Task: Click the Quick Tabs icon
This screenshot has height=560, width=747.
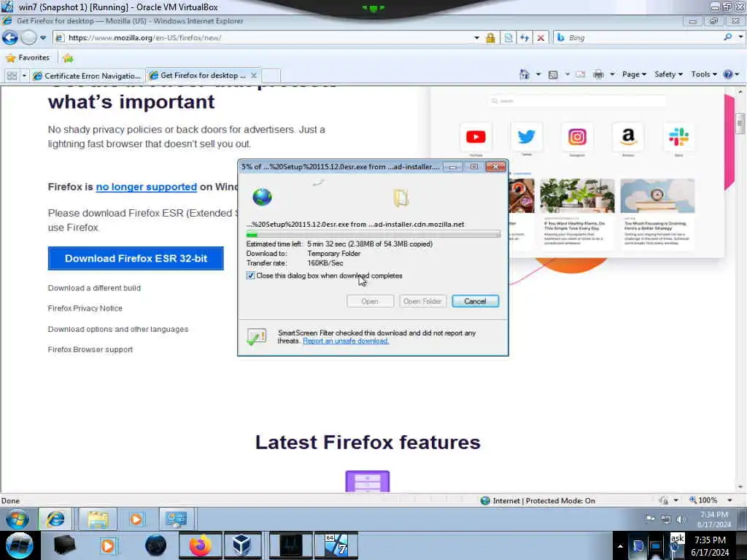Action: click(12, 76)
